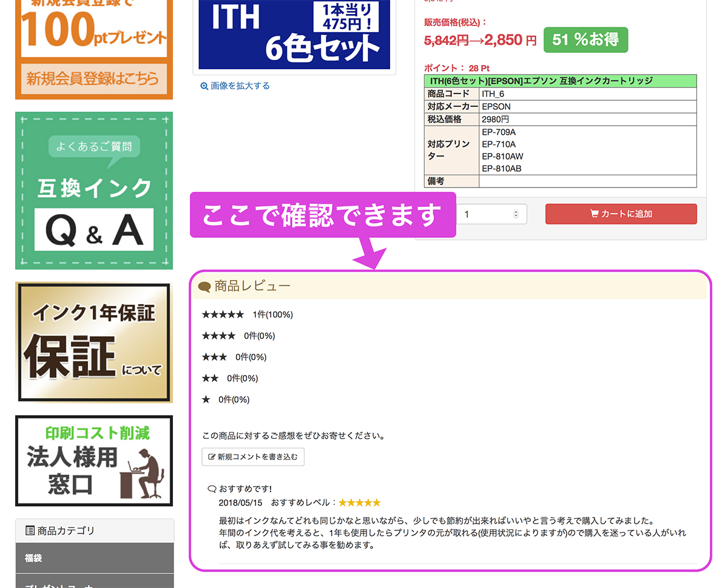This screenshot has height=588, width=722.
Task: Open the インク1年保証 banner
Action: pos(94,343)
